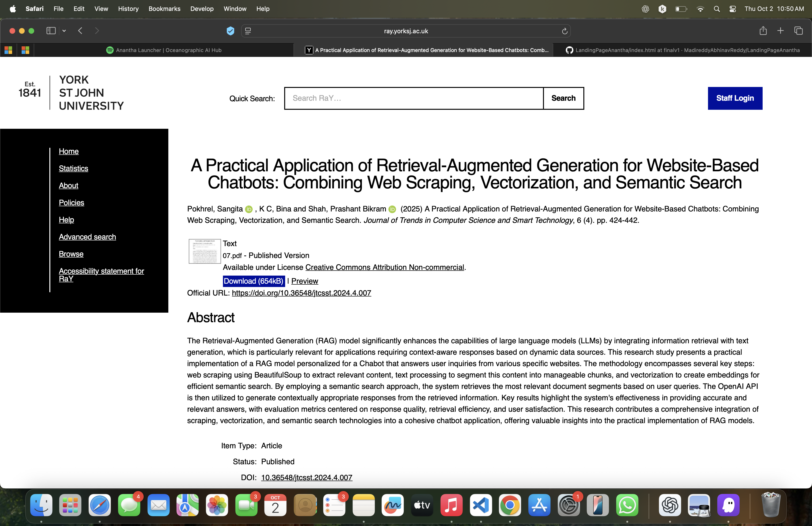Viewport: 812px width, 526px height.
Task: Click Sangita Pokhrel's ORCID icon
Action: (249, 209)
